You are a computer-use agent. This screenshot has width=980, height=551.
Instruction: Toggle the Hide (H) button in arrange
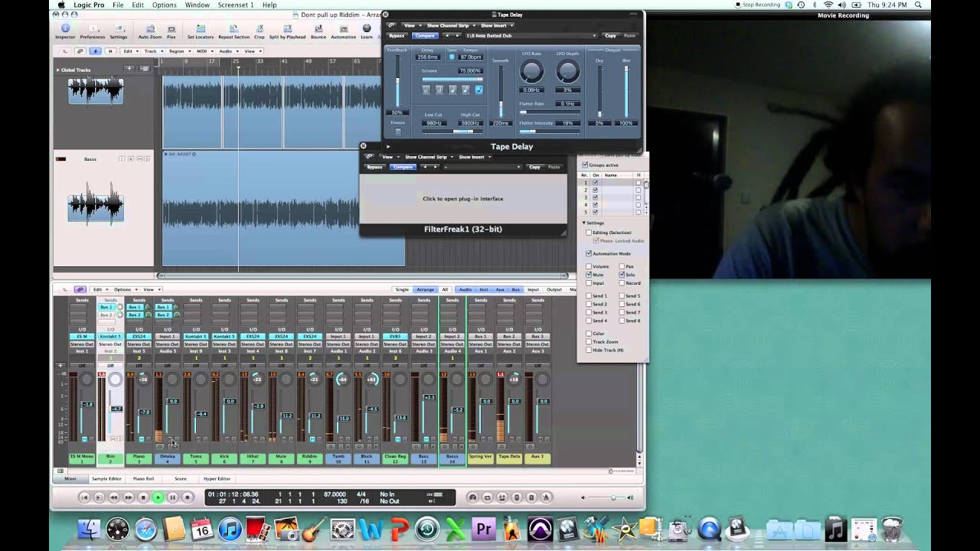pos(110,51)
